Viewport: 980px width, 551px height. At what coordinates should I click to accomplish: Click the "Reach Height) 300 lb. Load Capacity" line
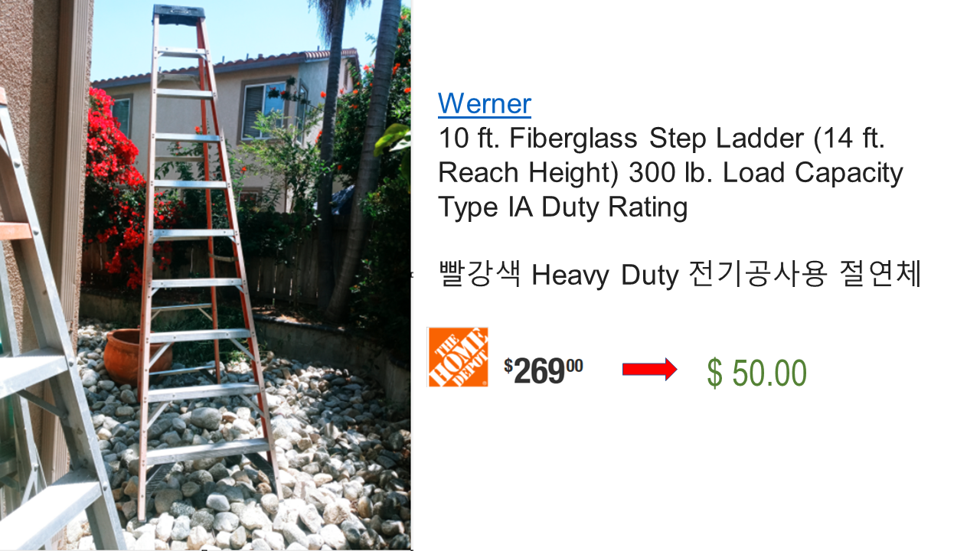click(x=671, y=173)
